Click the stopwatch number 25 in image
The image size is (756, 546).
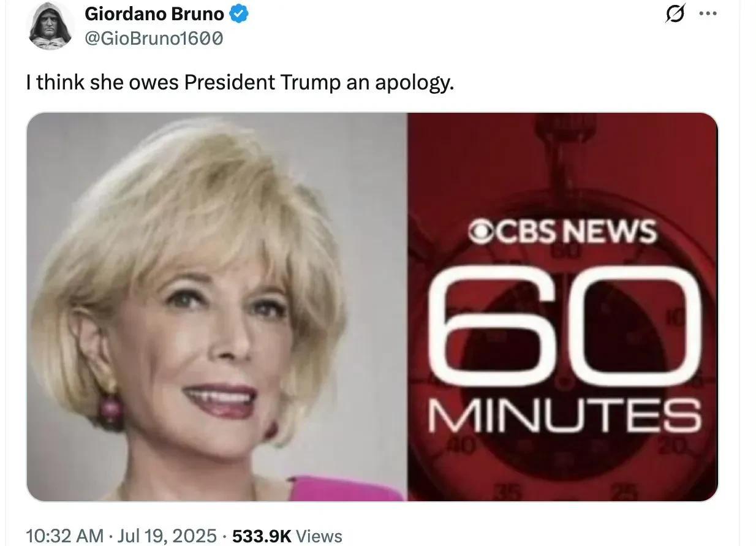point(626,492)
